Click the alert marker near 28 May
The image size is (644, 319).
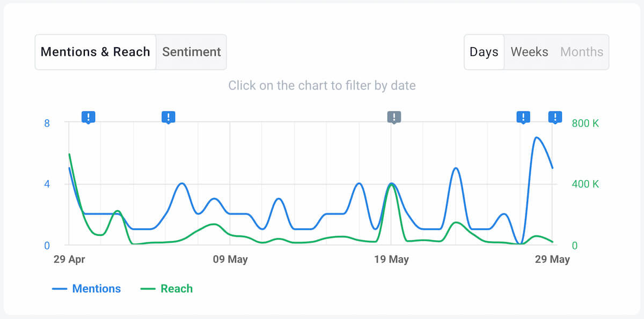coord(523,117)
